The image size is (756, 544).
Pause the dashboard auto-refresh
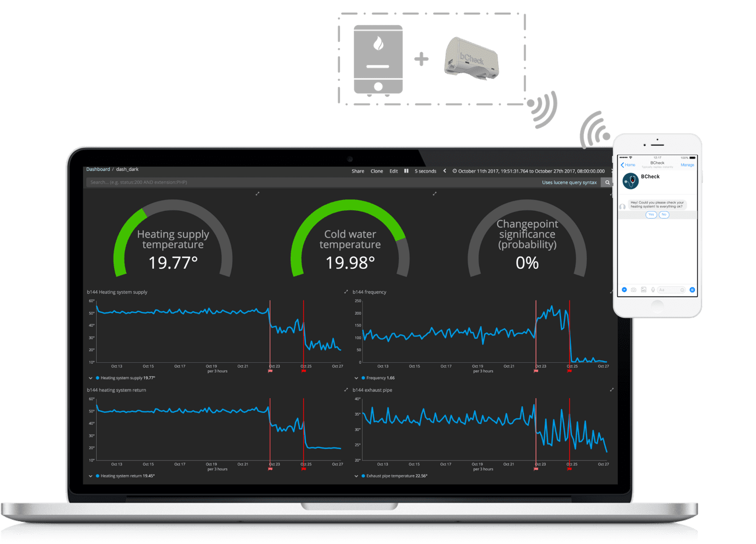click(406, 171)
